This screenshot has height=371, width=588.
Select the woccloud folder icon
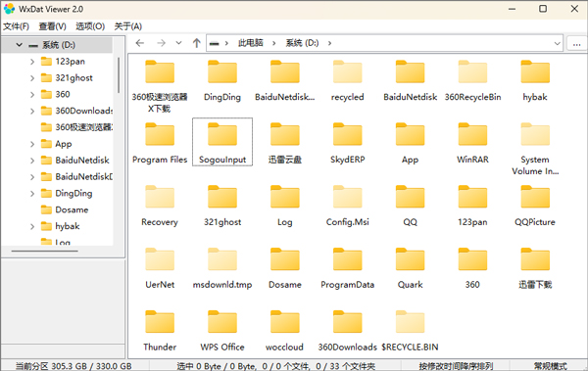pos(285,322)
